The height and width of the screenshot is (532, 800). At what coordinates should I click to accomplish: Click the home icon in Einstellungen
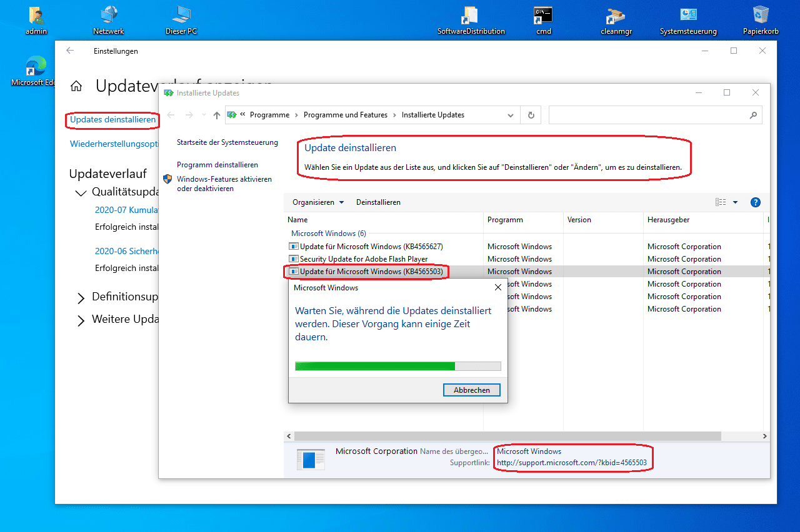tap(76, 86)
